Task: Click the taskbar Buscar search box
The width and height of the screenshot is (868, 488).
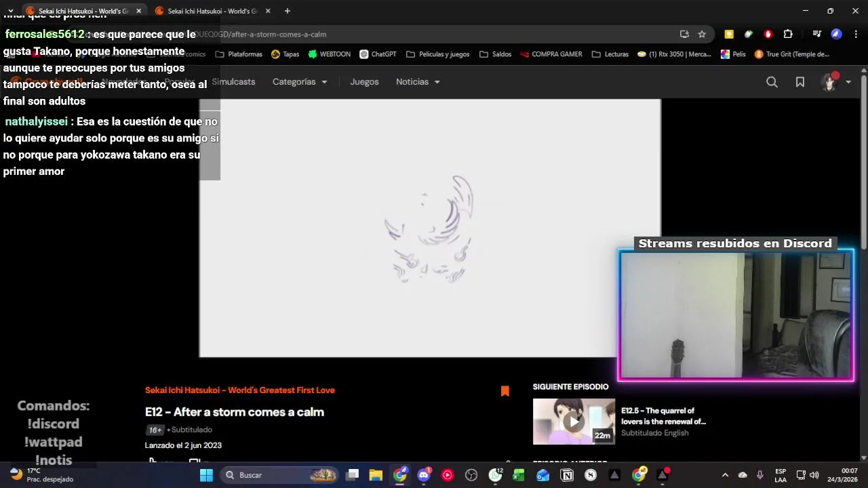Action: (x=279, y=475)
